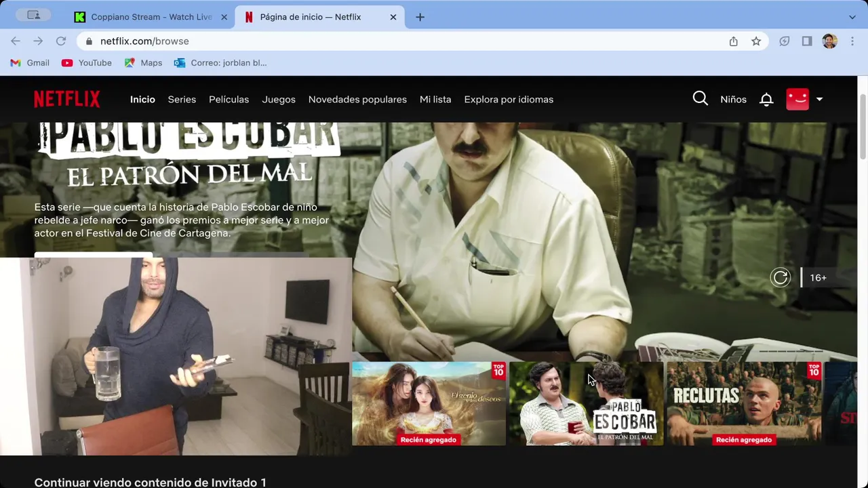Viewport: 868px width, 488px height.
Task: Reload the Netflix page
Action: coord(61,41)
